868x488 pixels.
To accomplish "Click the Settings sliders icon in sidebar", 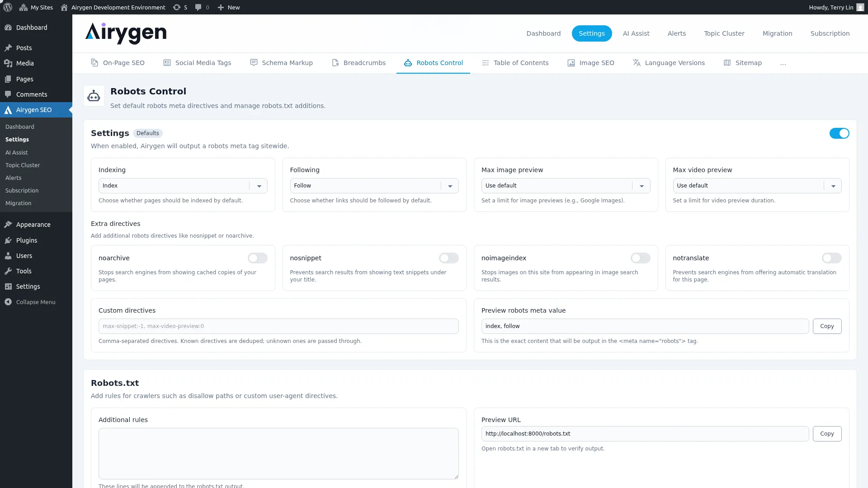I will click(8, 286).
